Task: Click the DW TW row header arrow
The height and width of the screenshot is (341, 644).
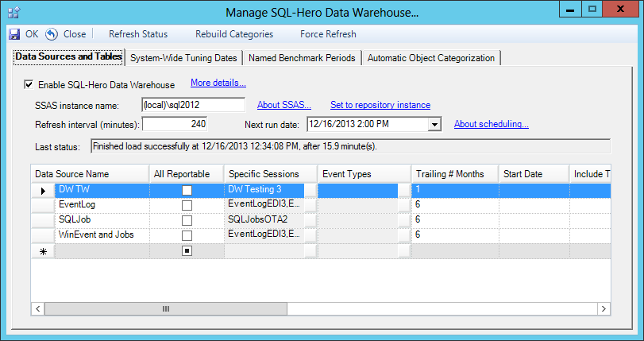Action: (43, 191)
